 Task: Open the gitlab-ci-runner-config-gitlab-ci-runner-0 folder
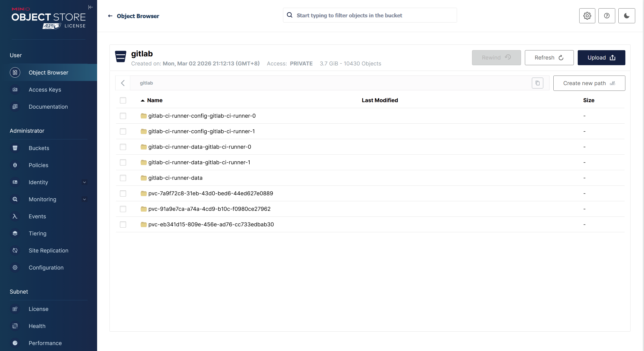[202, 116]
